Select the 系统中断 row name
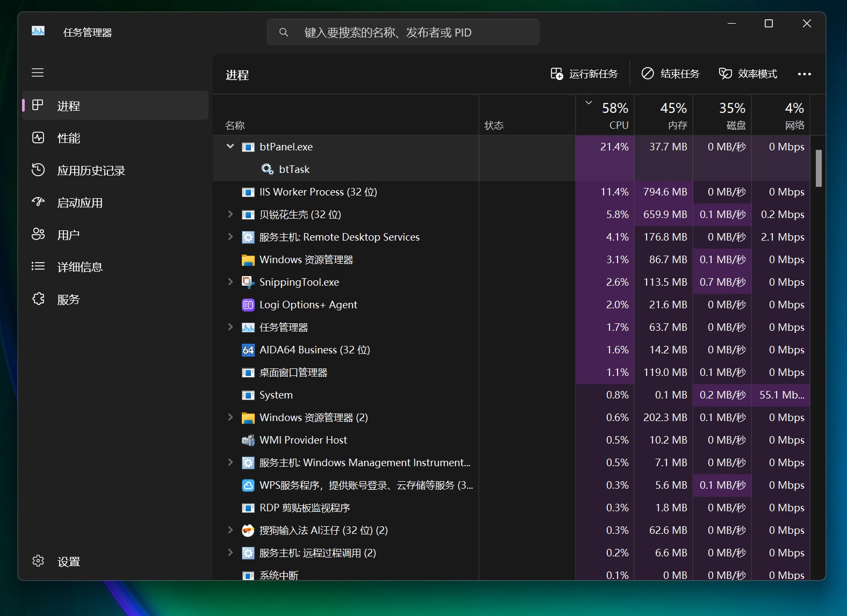This screenshot has height=616, width=847. (279, 575)
